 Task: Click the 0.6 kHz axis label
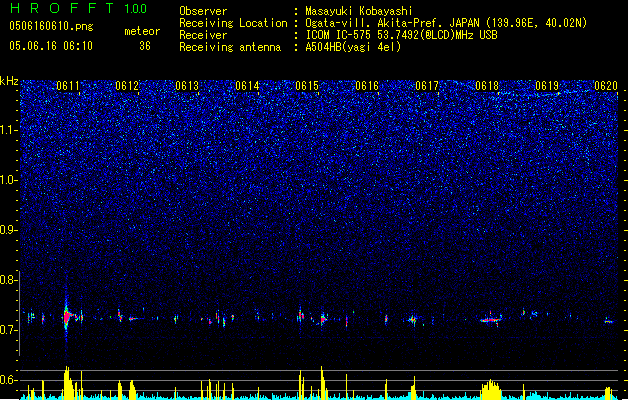[9, 380]
